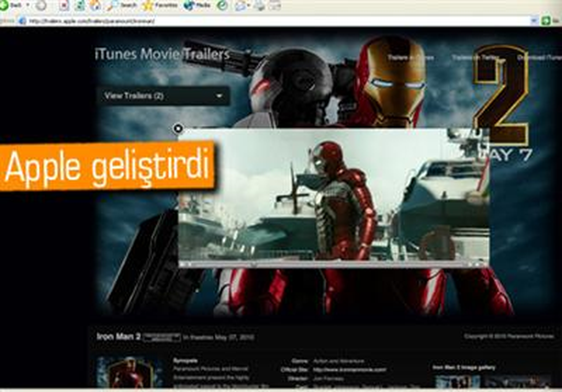562x392 pixels.
Task: Open the Official Site ironmanmovie.com link
Action: point(350,370)
